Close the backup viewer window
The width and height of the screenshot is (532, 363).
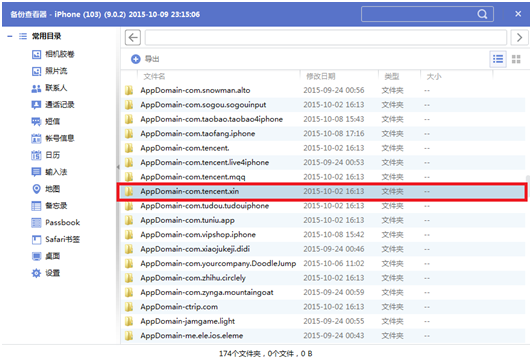(518, 14)
